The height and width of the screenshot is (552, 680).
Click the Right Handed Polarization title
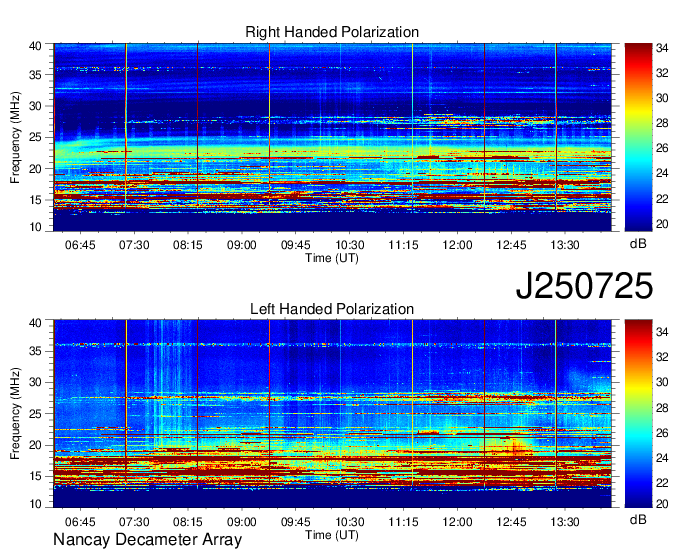[332, 32]
